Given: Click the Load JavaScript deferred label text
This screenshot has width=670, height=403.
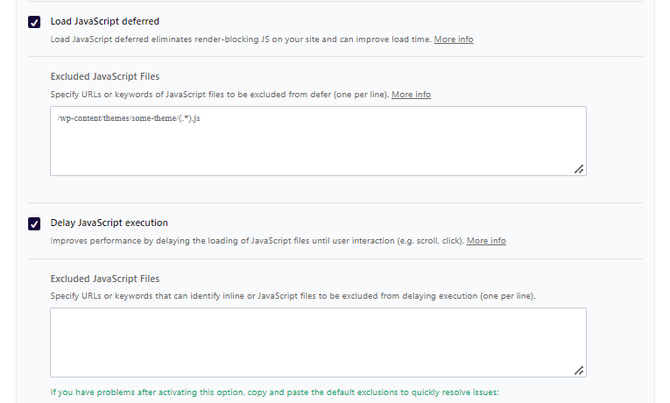Looking at the screenshot, I should [105, 21].
